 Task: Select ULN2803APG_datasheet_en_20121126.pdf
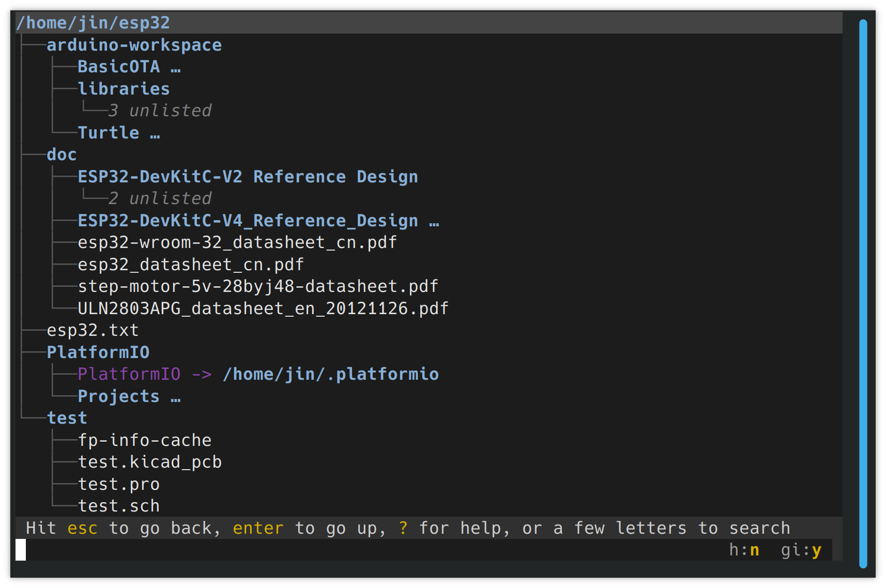click(263, 308)
